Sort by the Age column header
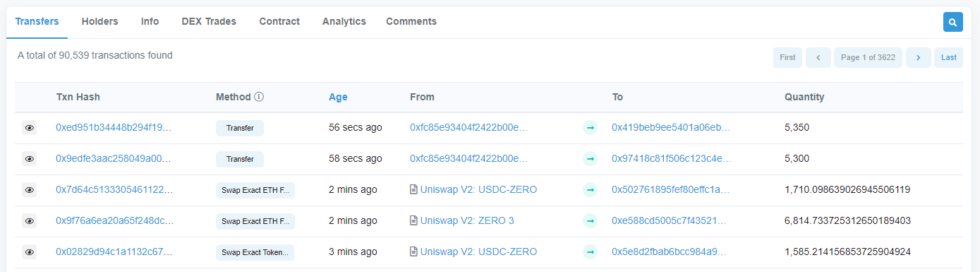 point(338,97)
